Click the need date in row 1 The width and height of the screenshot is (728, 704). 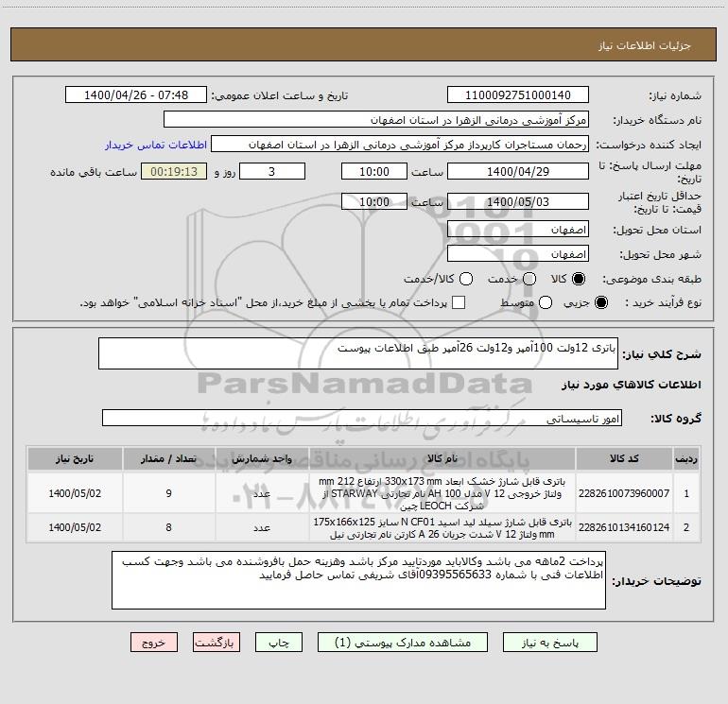[75, 493]
